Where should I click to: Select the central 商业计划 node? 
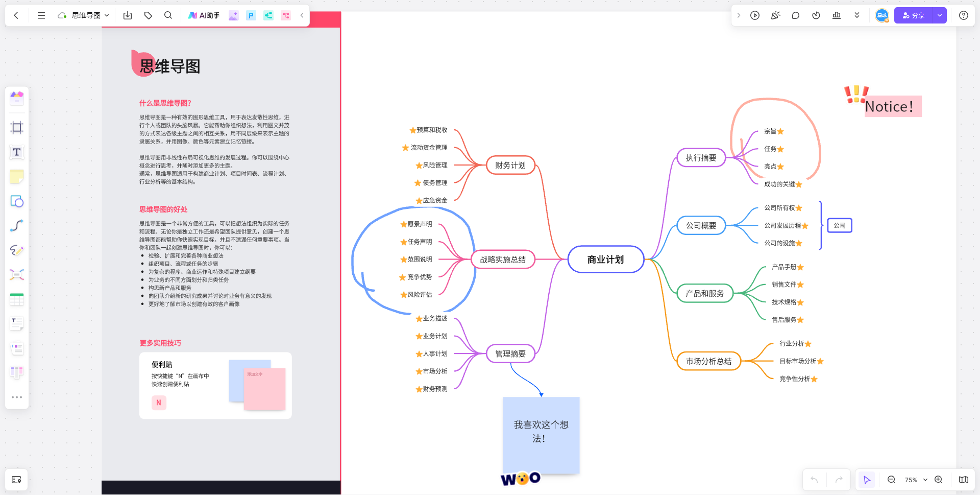pyautogui.click(x=605, y=260)
